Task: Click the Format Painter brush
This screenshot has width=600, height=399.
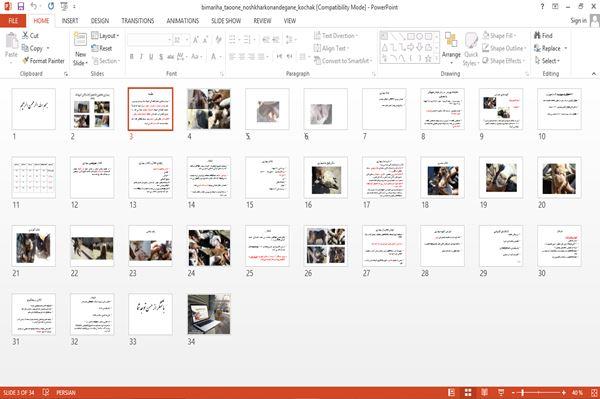Action: click(43, 61)
